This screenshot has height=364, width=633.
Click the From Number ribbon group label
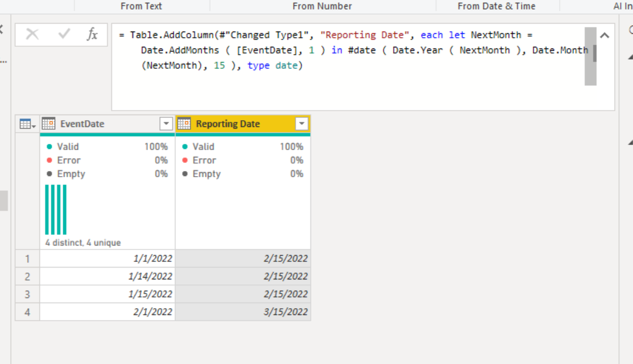point(322,6)
